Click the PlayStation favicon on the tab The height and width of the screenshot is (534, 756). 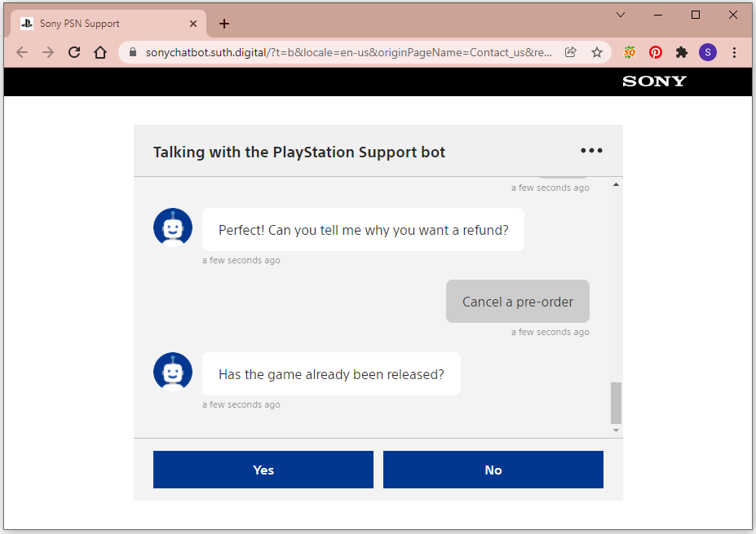pyautogui.click(x=27, y=23)
